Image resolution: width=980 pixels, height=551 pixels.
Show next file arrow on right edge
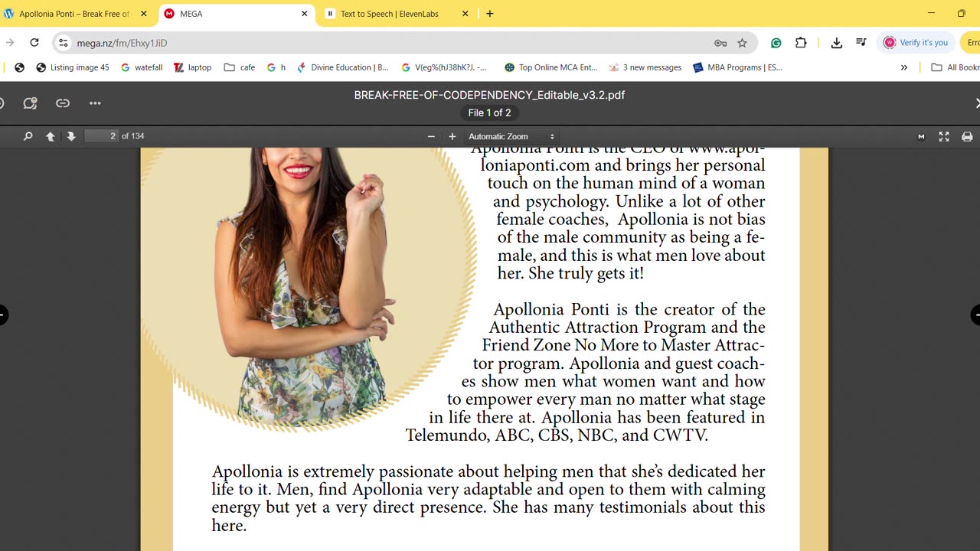click(x=975, y=315)
